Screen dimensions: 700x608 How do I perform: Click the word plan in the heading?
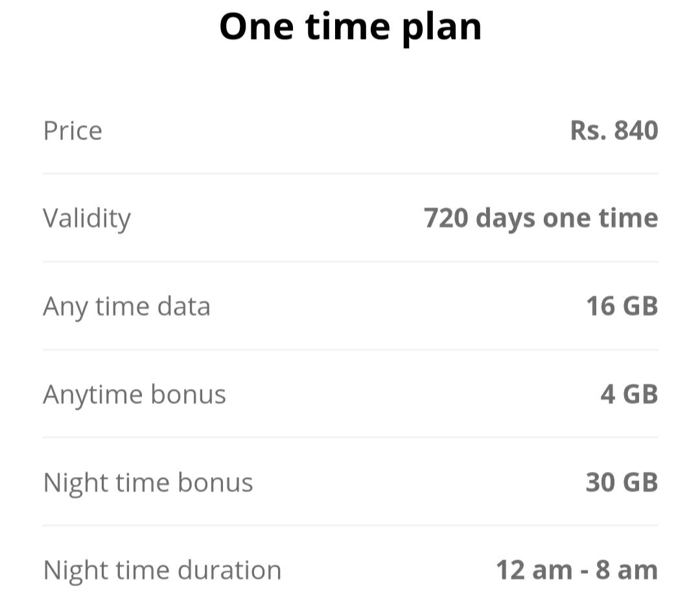click(x=441, y=29)
